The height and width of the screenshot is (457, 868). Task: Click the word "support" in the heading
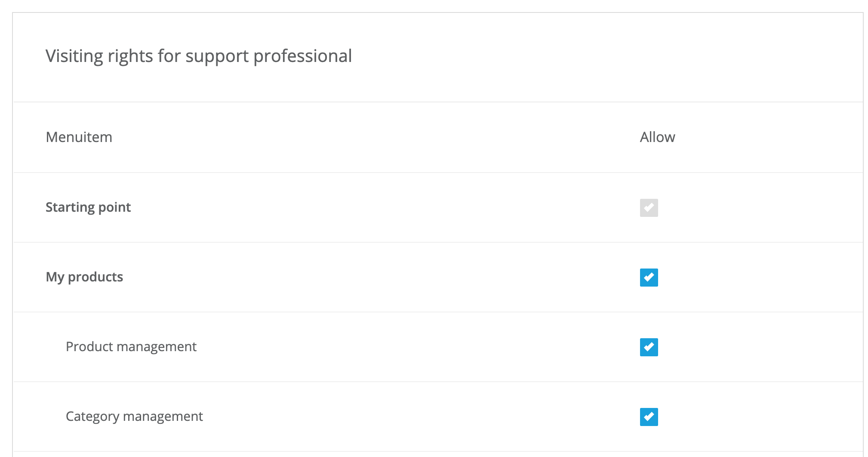click(x=217, y=56)
